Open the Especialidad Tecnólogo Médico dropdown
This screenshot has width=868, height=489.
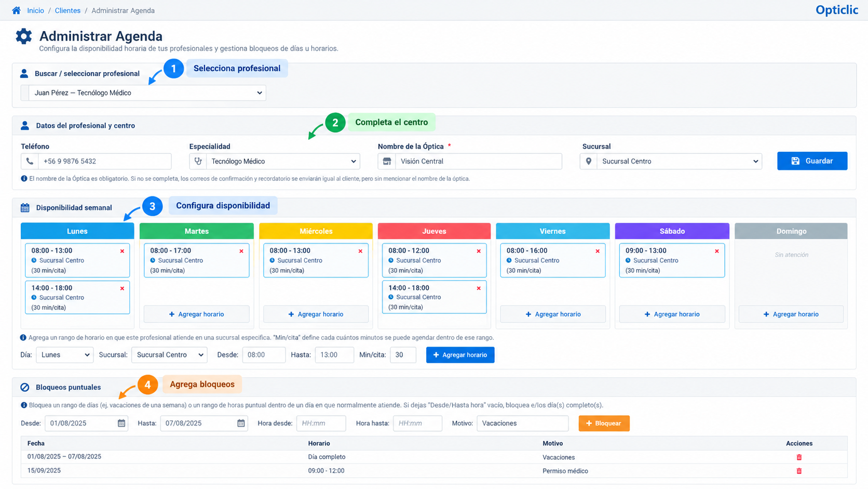[283, 161]
